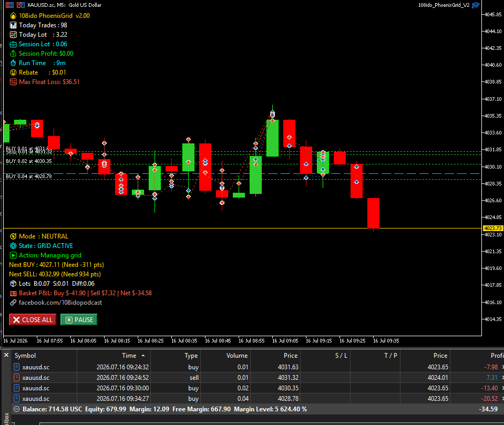504x425 pixels.
Task: Click the play icon beside Action Managing grid
Action: [x=13, y=255]
